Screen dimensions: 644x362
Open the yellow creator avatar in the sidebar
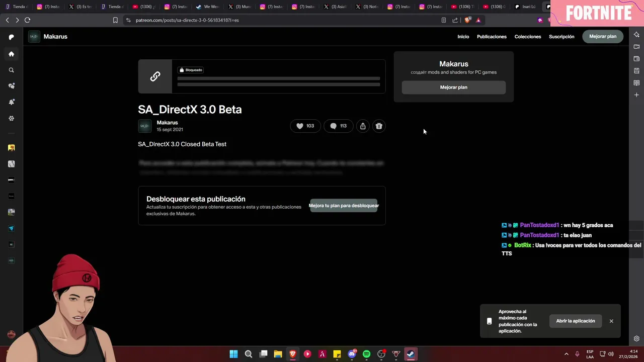11,148
